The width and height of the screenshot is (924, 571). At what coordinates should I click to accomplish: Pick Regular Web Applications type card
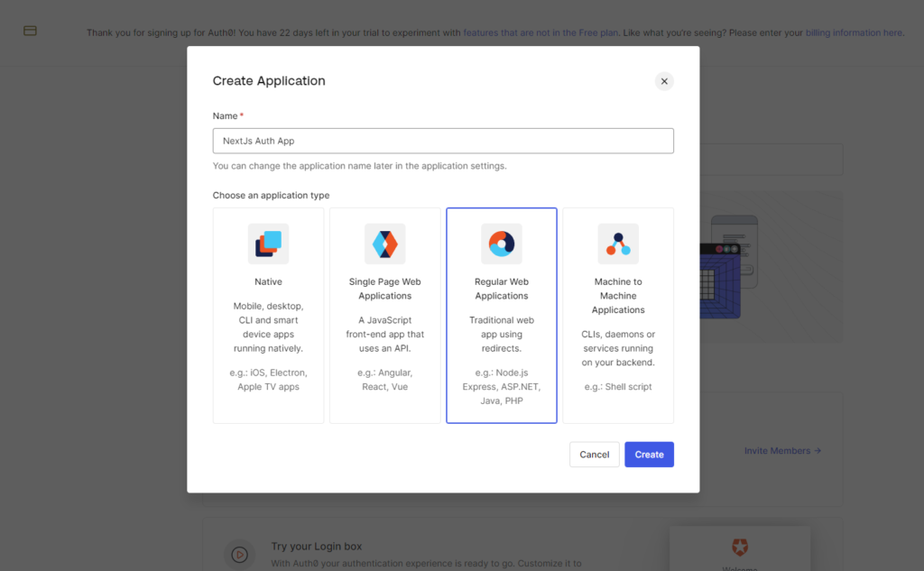point(502,315)
